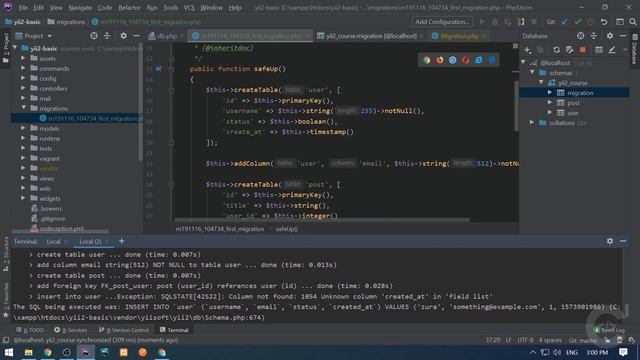Hide the Project panel
The height and width of the screenshot is (360, 640).
136,36
